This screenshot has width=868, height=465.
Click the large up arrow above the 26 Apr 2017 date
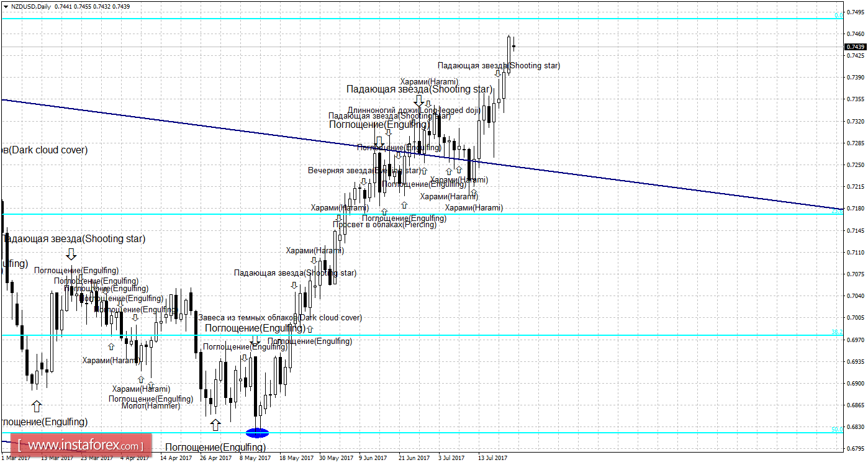pyautogui.click(x=215, y=425)
